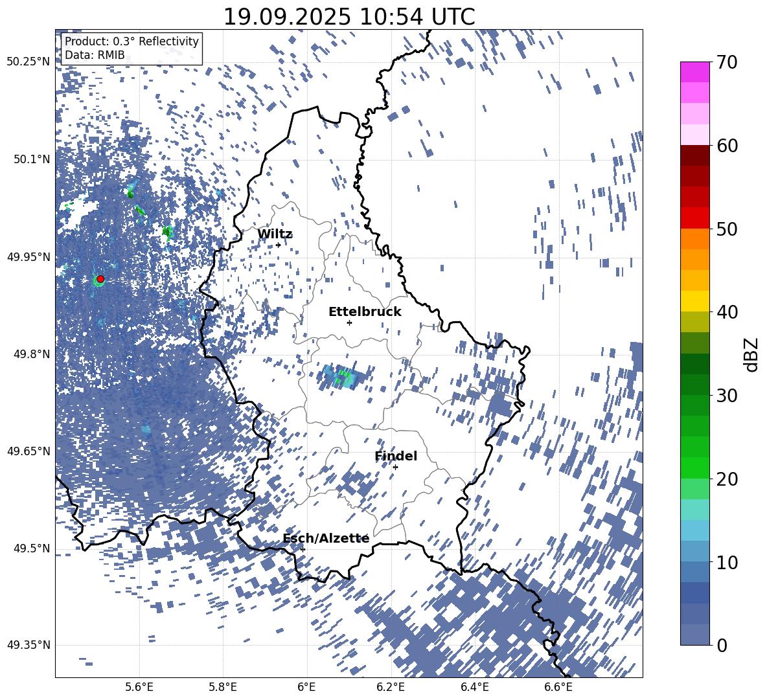Click the colorbar tick label 70

tap(727, 62)
